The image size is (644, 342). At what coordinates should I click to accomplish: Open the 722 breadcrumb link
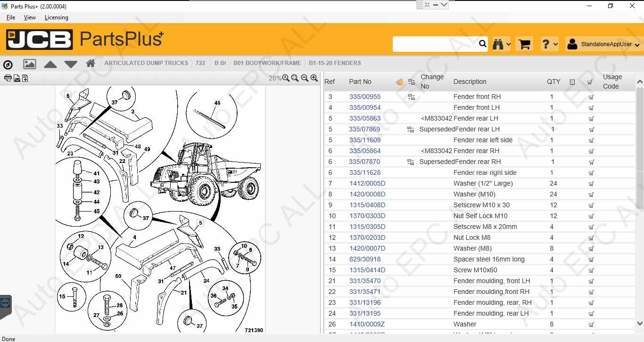click(x=200, y=63)
